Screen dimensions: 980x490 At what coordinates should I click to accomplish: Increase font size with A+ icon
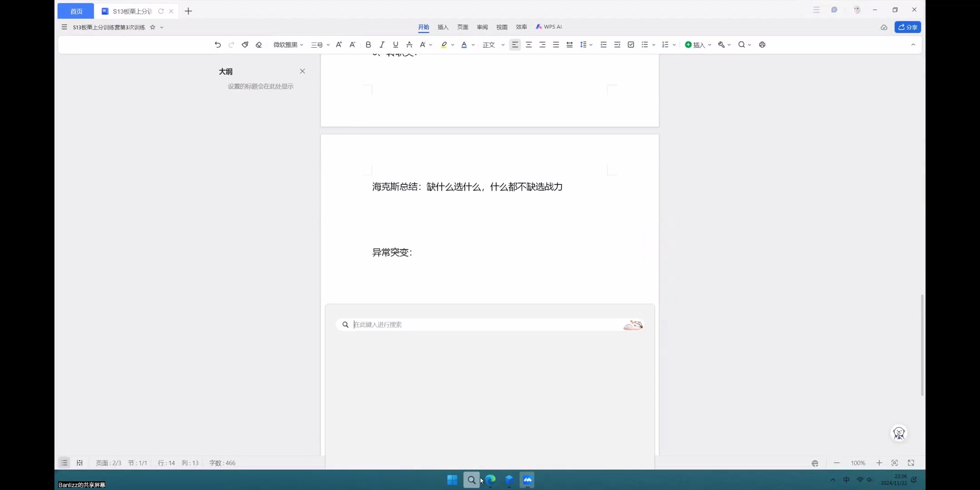pos(339,44)
